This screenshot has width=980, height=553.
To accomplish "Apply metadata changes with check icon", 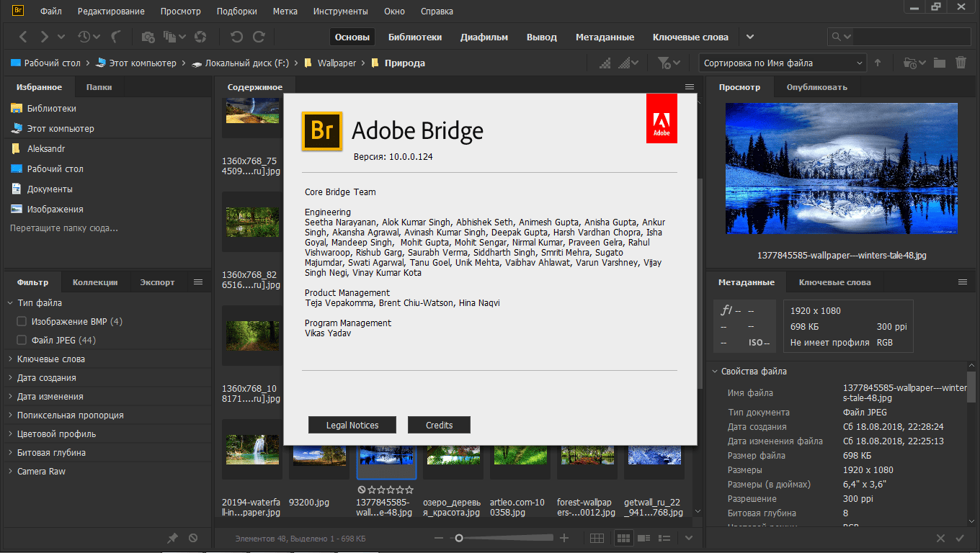I will [960, 538].
